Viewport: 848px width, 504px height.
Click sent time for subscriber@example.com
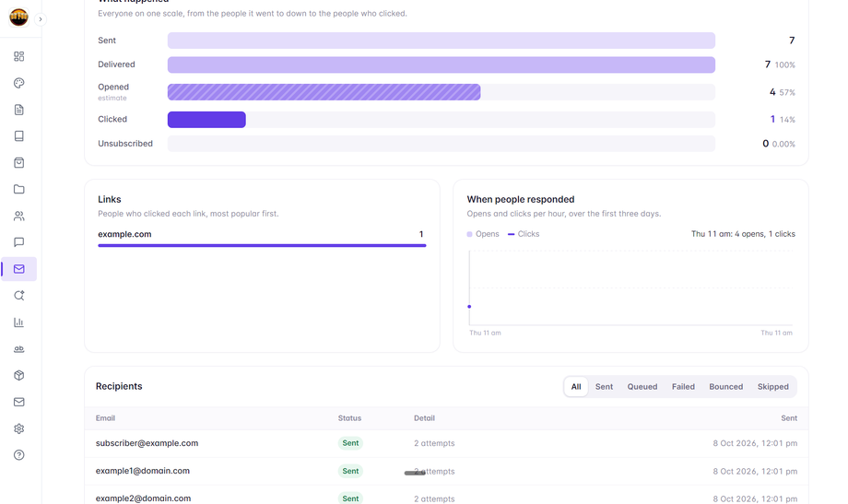[x=755, y=443]
